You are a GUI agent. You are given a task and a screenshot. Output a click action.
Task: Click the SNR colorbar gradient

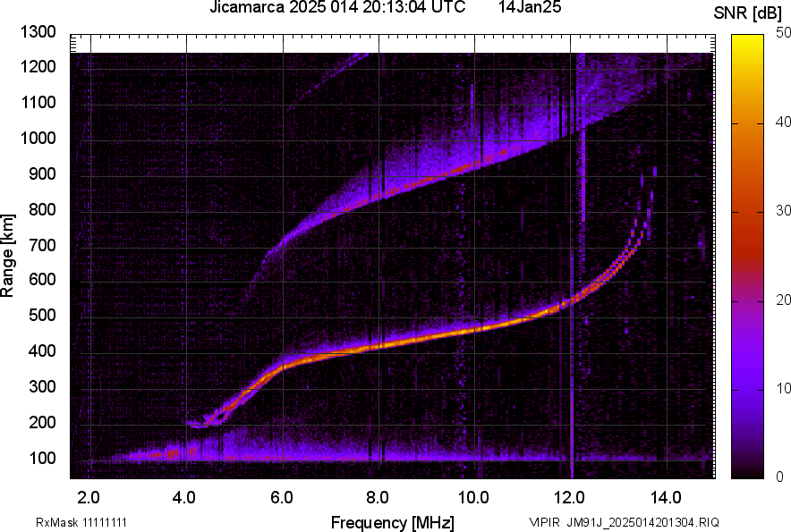click(747, 257)
